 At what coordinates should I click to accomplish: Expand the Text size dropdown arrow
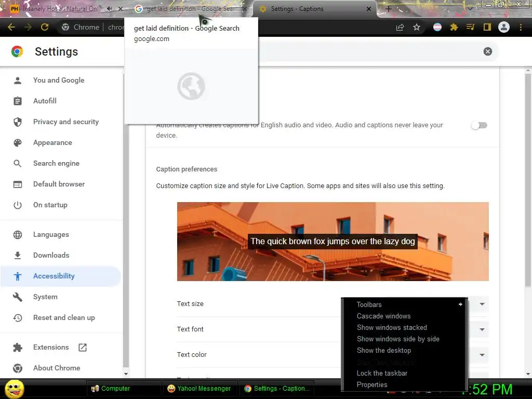click(x=482, y=304)
